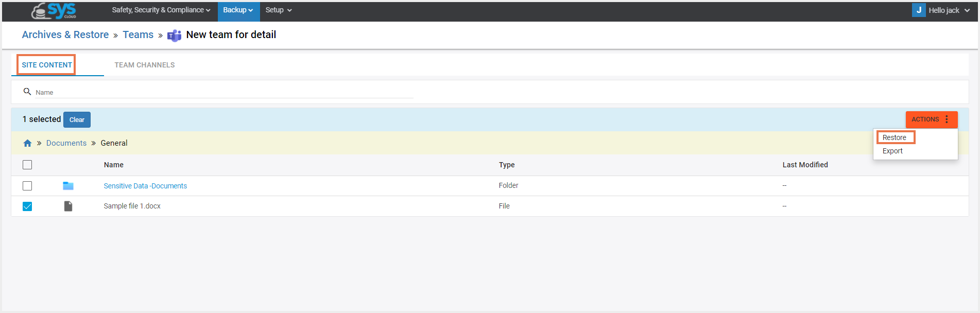Click the Name search input field
Image resolution: width=980 pixels, height=313 pixels.
click(x=223, y=92)
